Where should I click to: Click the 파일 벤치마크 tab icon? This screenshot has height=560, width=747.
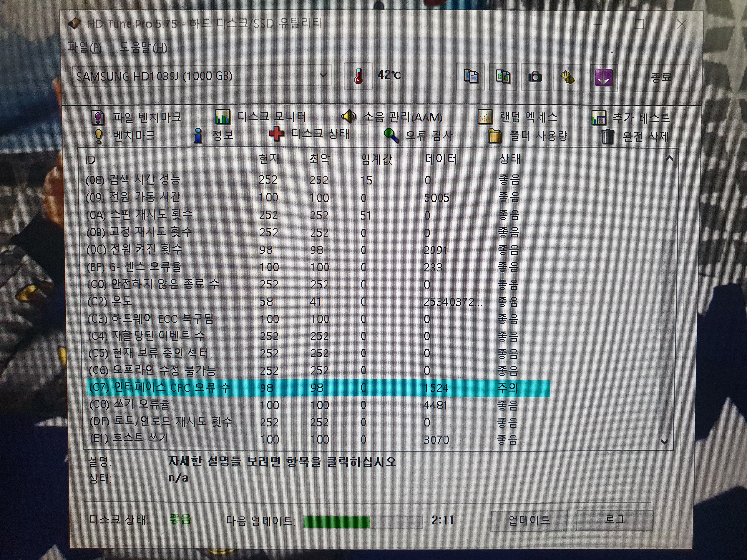pyautogui.click(x=98, y=118)
